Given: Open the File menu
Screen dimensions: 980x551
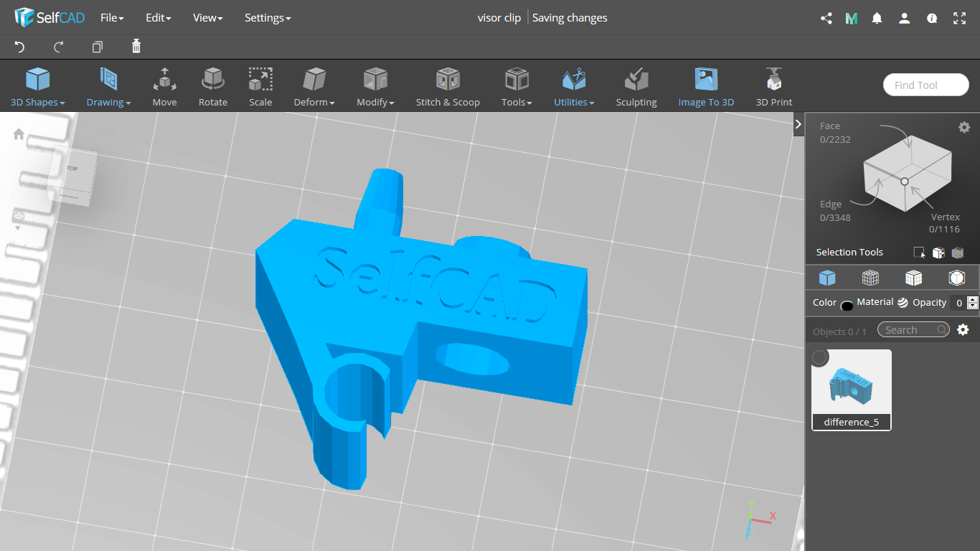Looking at the screenshot, I should pyautogui.click(x=112, y=18).
